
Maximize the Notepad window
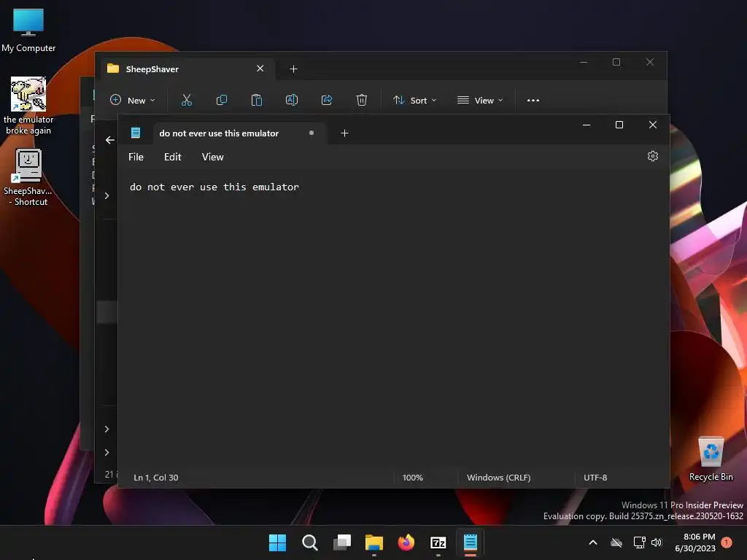click(619, 125)
